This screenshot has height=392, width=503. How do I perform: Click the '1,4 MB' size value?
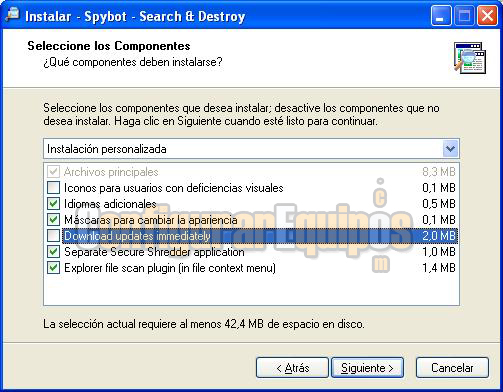[439, 268]
